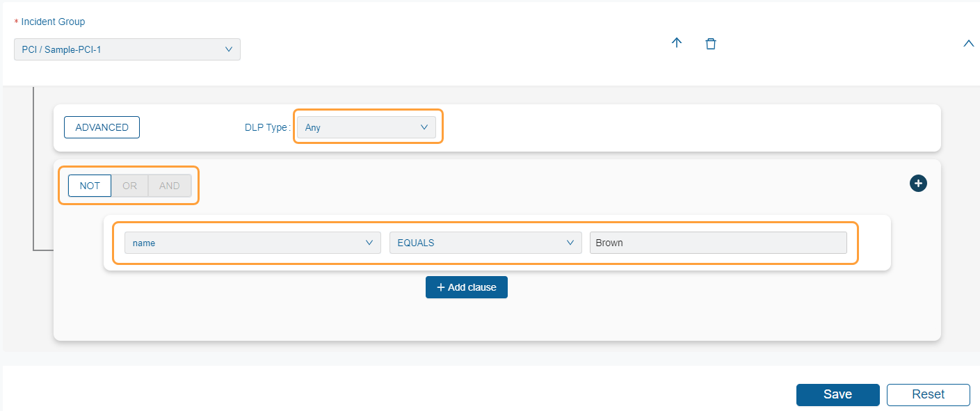
Task: Click the chevron arrow beside EQUALS
Action: click(570, 243)
